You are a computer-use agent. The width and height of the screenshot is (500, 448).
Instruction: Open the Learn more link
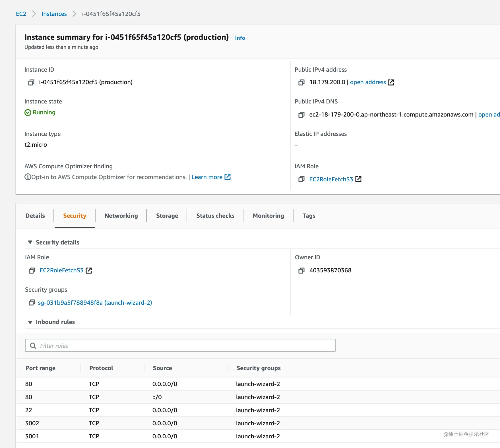(x=207, y=177)
